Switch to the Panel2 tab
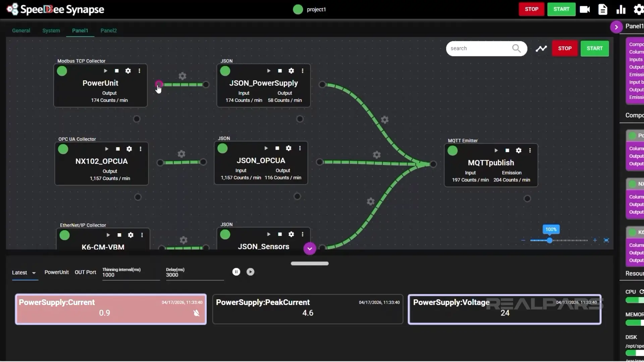The height and width of the screenshot is (362, 644). 109,31
